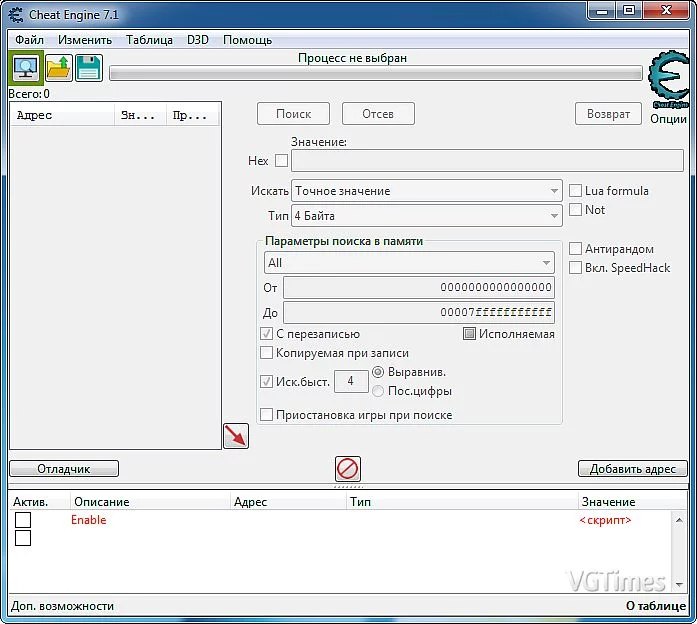The image size is (697, 624).
Task: Toggle the С перезаписью checkbox
Action: [266, 334]
